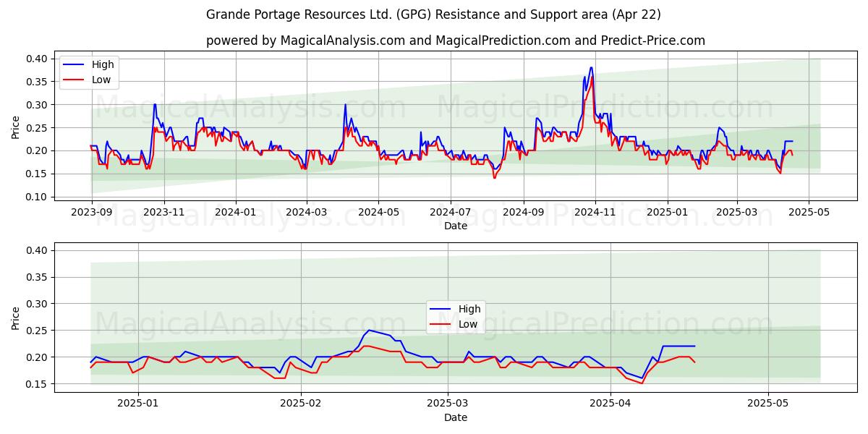Click the 0.20 y-axis value on top chart
The width and height of the screenshot is (868, 434).
pyautogui.click(x=37, y=151)
